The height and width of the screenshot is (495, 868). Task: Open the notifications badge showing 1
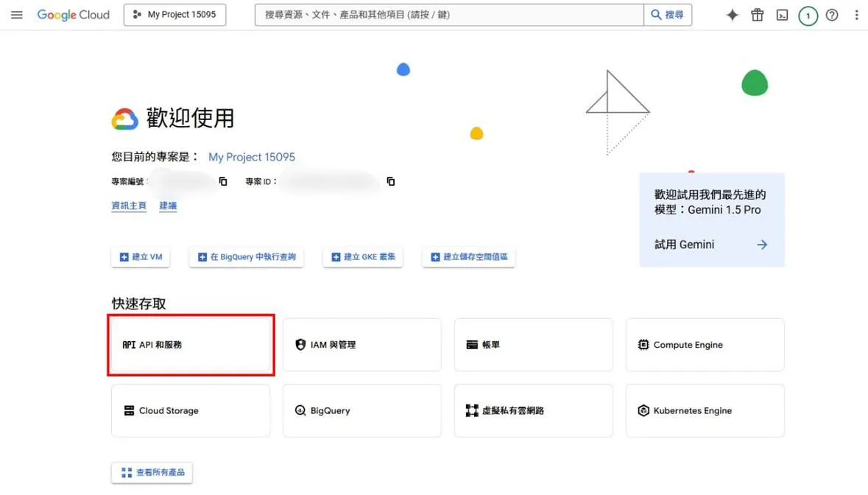tap(808, 15)
